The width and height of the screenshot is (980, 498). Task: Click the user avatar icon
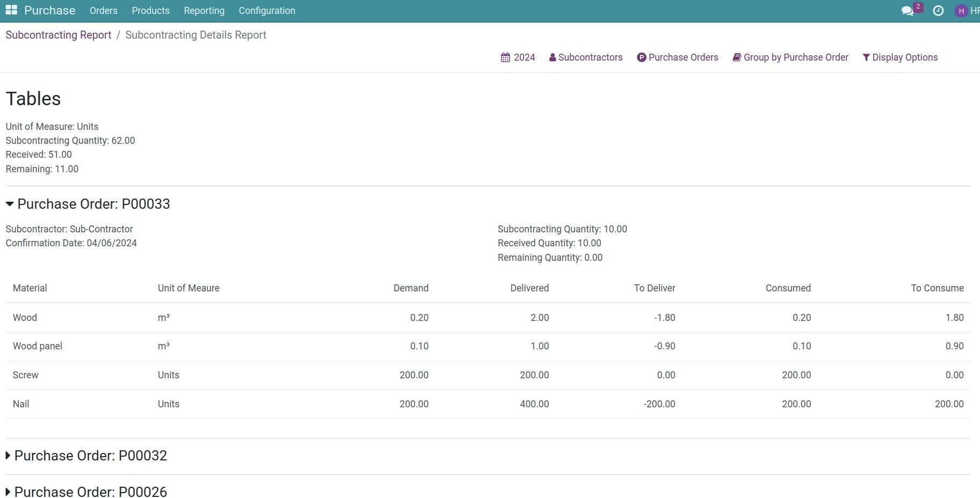961,11
